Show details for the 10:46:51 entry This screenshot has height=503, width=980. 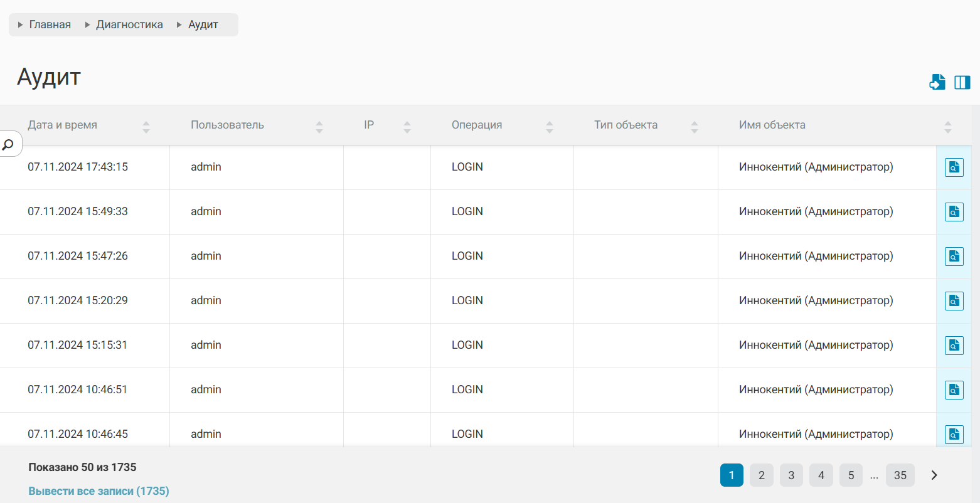tap(954, 390)
